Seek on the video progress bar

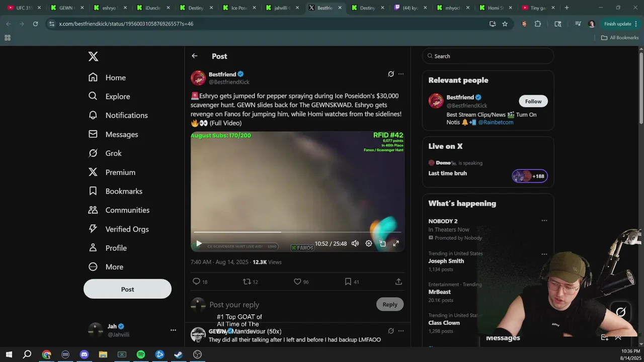click(x=297, y=232)
